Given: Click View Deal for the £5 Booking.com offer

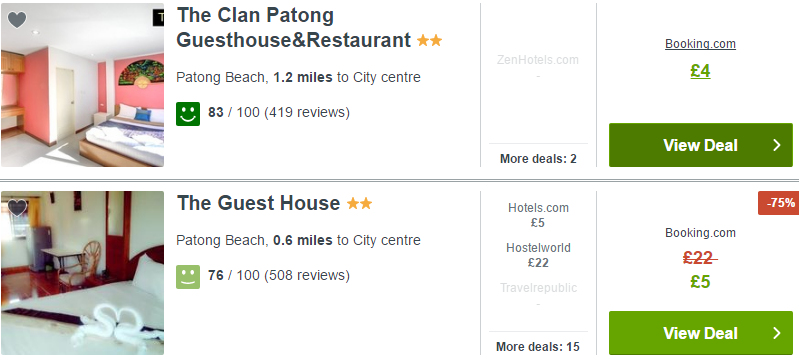Looking at the screenshot, I should (x=701, y=333).
